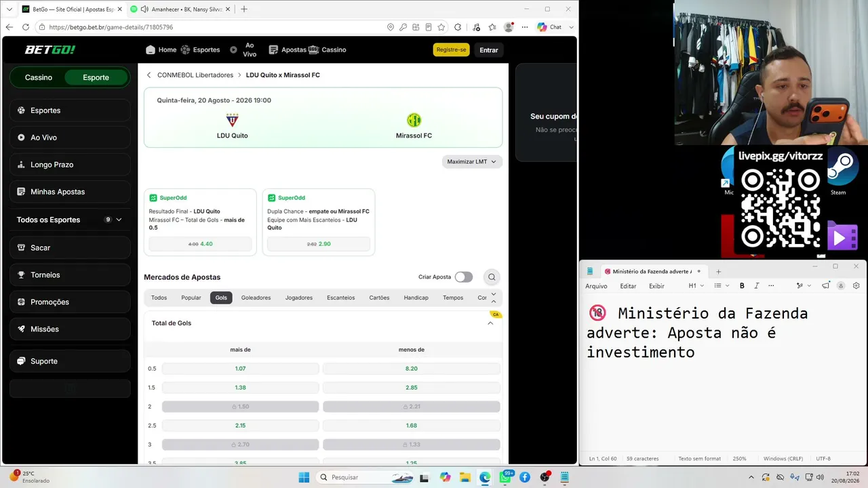Select the Escanteios market tab

340,298
